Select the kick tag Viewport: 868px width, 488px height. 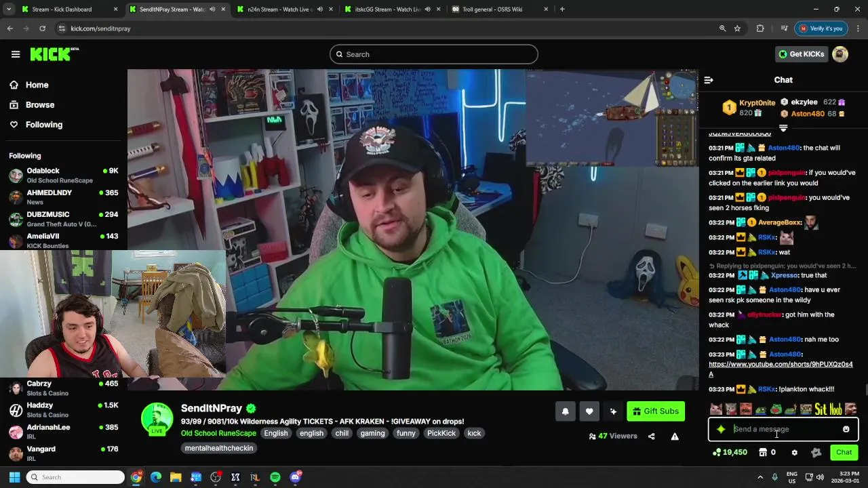click(474, 433)
